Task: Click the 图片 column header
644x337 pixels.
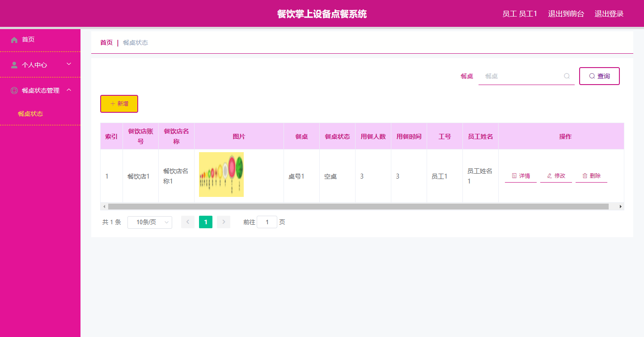Action: pos(239,137)
